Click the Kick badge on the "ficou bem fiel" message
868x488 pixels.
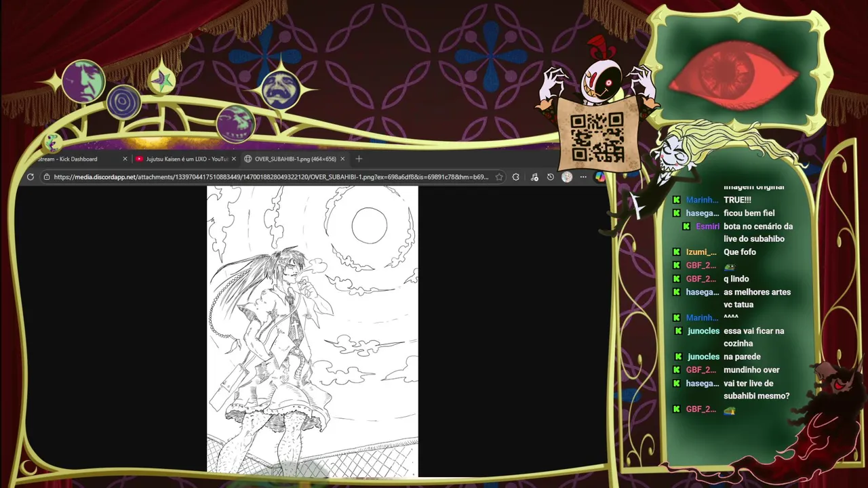pyautogui.click(x=676, y=213)
